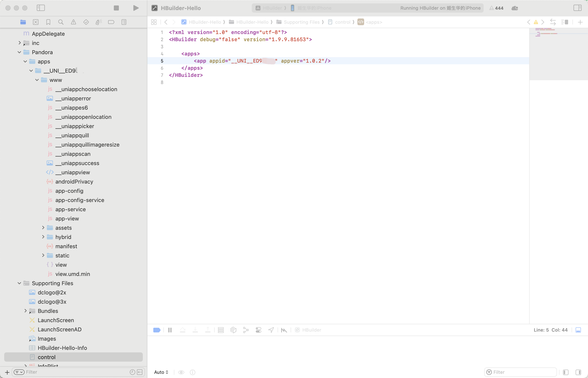This screenshot has height=378, width=588.
Task: Select the Project navigator folder tab
Action: (23, 22)
